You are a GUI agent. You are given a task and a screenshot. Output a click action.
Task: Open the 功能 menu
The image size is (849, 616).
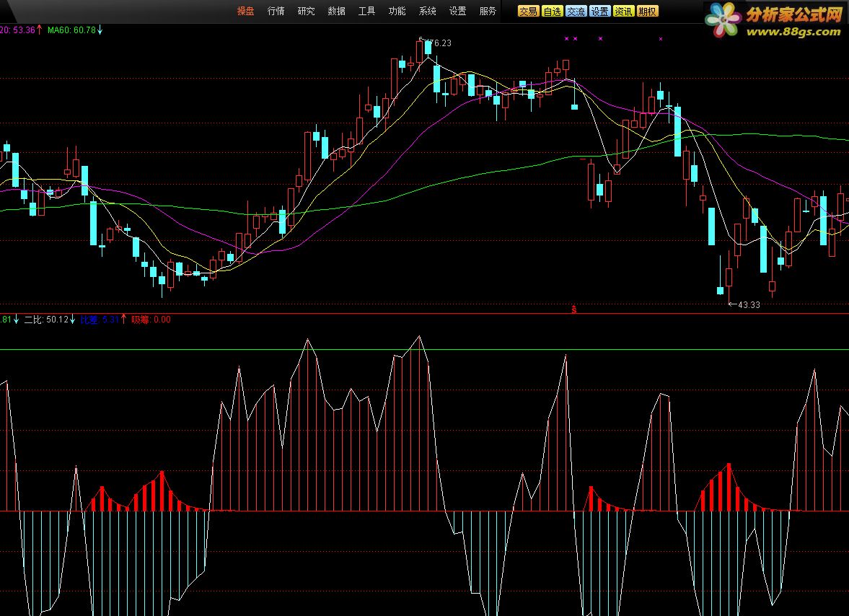pyautogui.click(x=397, y=11)
